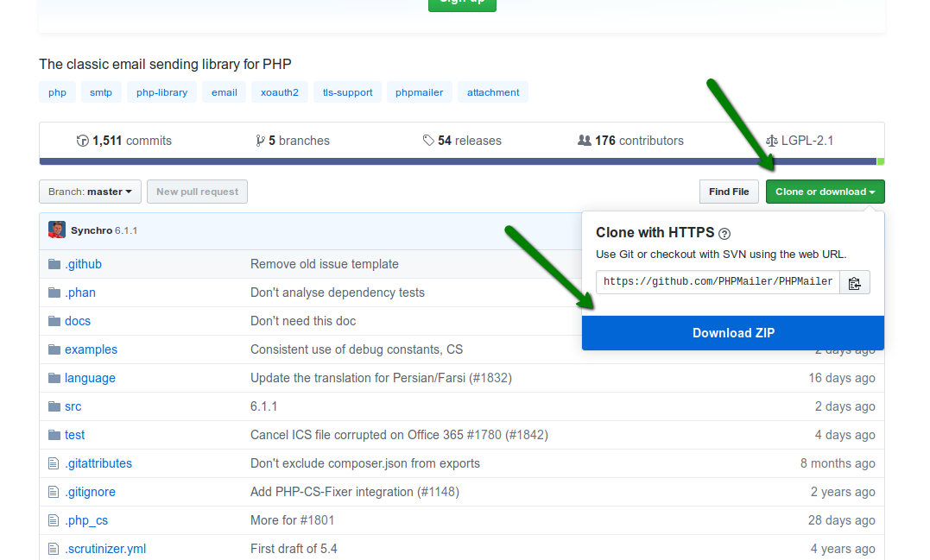Open the Branch: master dropdown

point(90,192)
